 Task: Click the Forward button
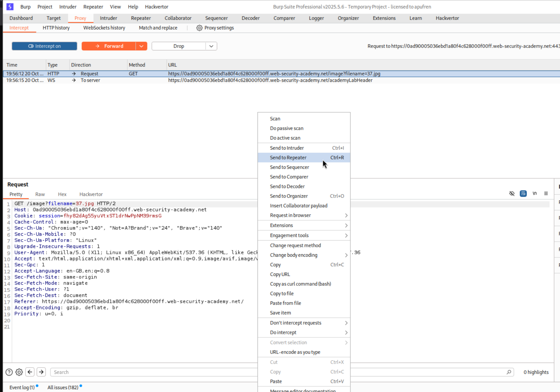tap(109, 46)
